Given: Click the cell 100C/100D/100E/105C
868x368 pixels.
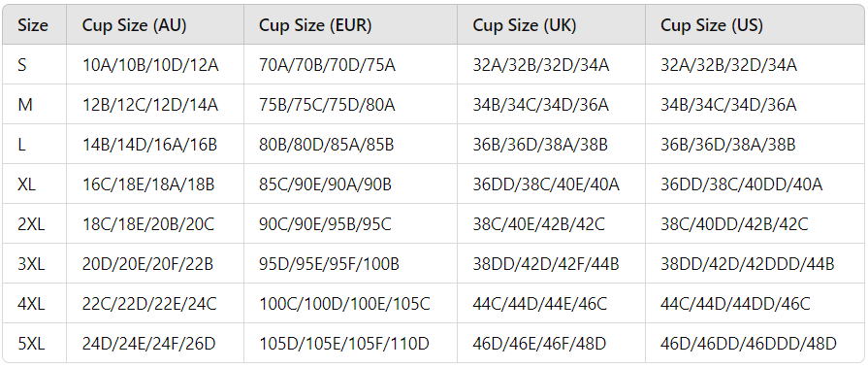Looking at the screenshot, I should [x=350, y=304].
